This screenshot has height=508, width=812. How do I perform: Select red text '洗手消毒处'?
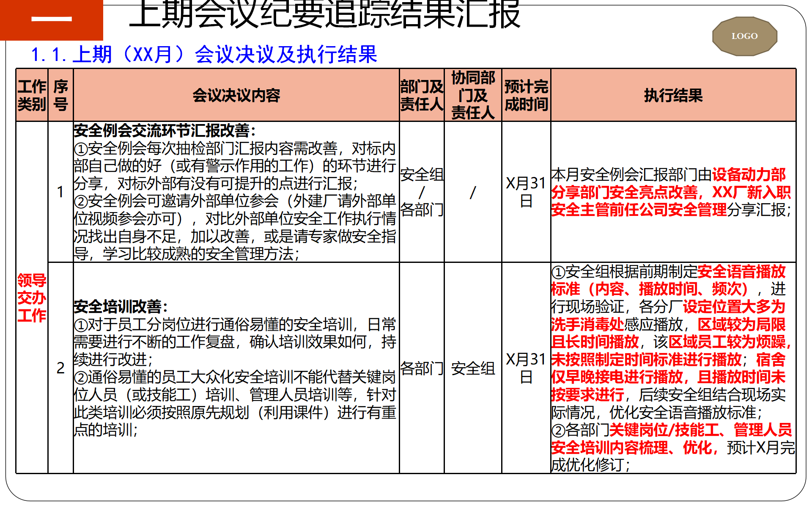click(588, 324)
